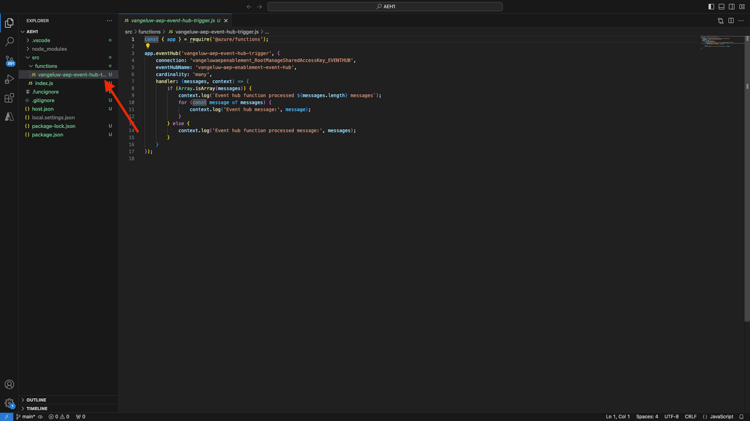Image resolution: width=750 pixels, height=421 pixels.
Task: Click the Split Editor Right icon
Action: 731,20
